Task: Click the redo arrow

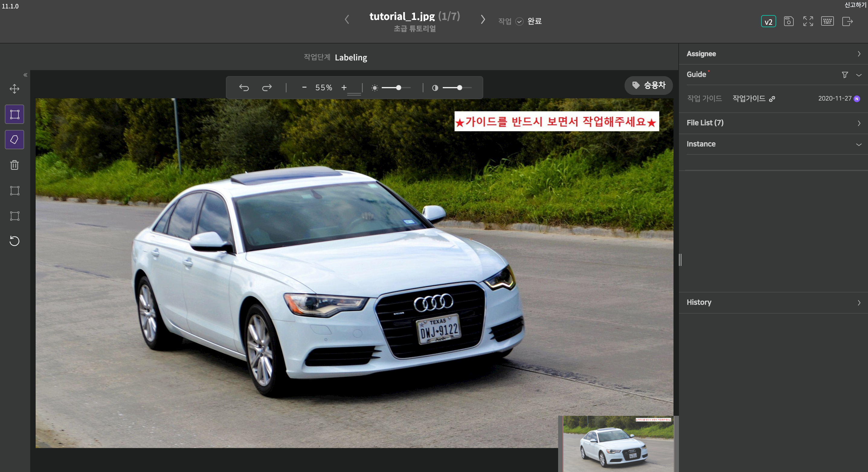Action: (267, 88)
